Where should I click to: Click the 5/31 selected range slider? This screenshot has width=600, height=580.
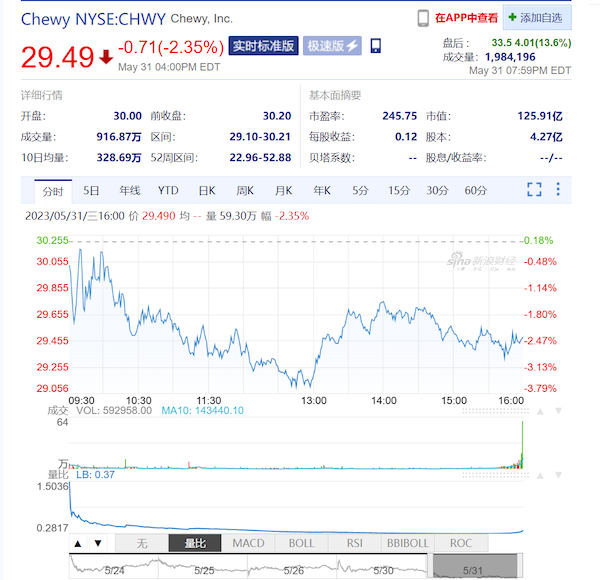tap(475, 566)
